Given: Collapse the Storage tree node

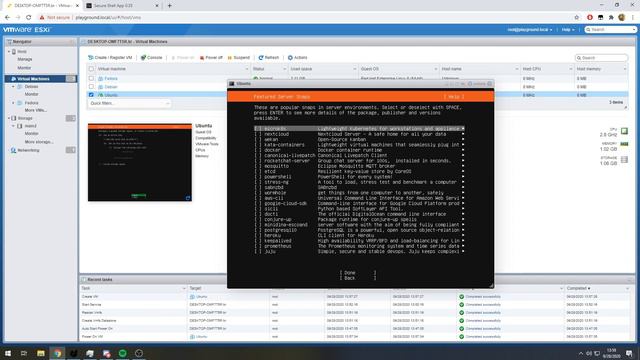Looking at the screenshot, I should [x=9, y=118].
